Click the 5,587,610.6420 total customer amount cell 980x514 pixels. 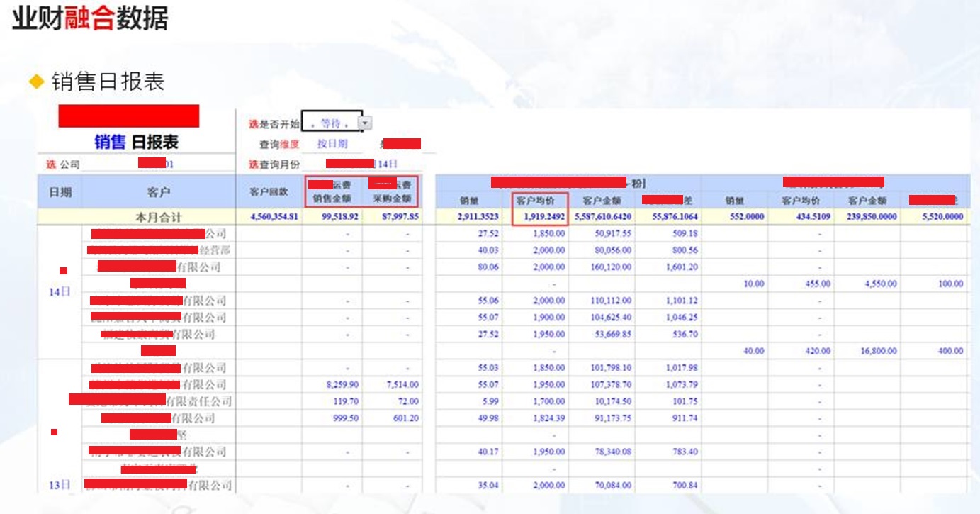(602, 217)
